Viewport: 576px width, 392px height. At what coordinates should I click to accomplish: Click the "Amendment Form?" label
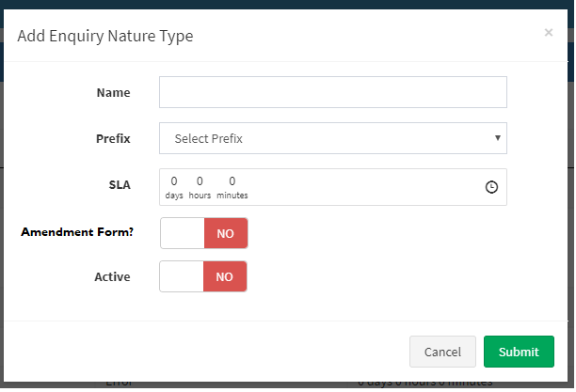click(77, 231)
